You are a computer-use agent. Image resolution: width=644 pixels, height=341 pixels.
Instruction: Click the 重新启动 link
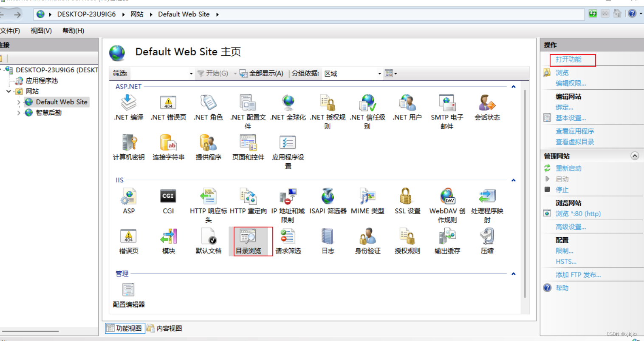(x=568, y=168)
